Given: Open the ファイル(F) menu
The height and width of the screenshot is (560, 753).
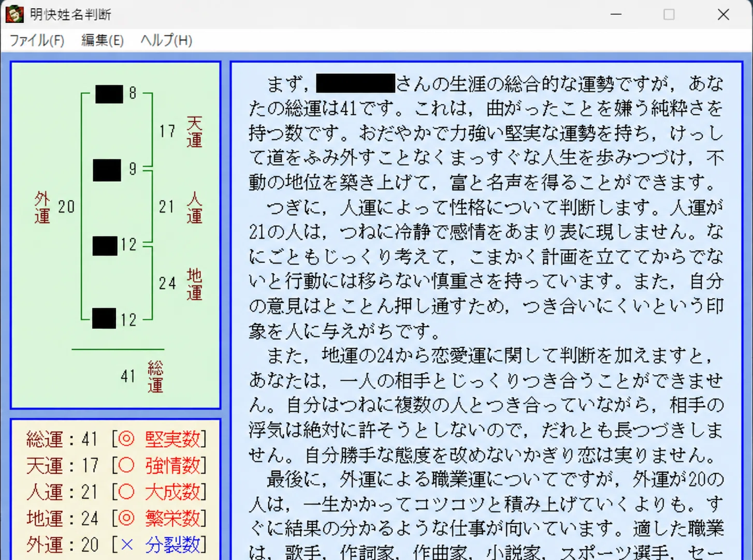Looking at the screenshot, I should pyautogui.click(x=37, y=40).
